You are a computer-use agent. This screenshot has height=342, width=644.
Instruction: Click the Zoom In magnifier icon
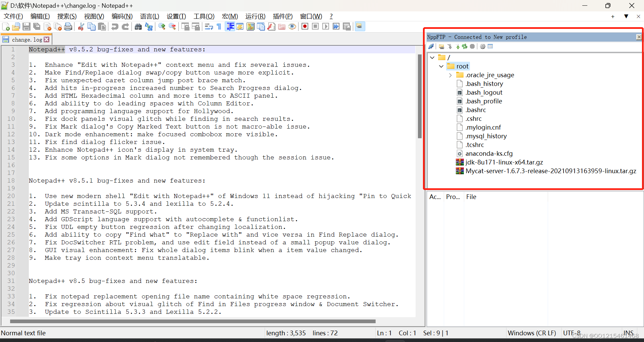pyautogui.click(x=162, y=27)
